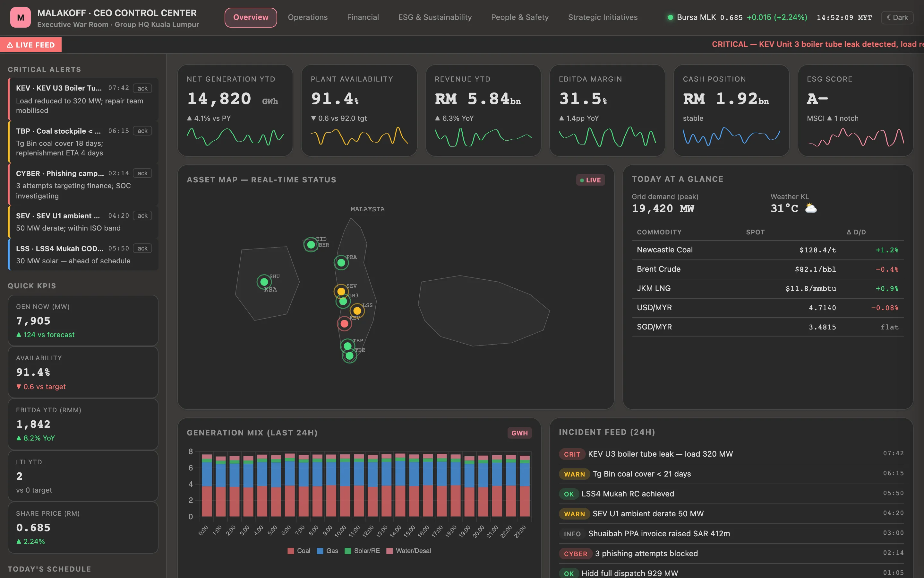Acknowledge the CYBER Phishing alert
This screenshot has height=578, width=924.
click(142, 173)
